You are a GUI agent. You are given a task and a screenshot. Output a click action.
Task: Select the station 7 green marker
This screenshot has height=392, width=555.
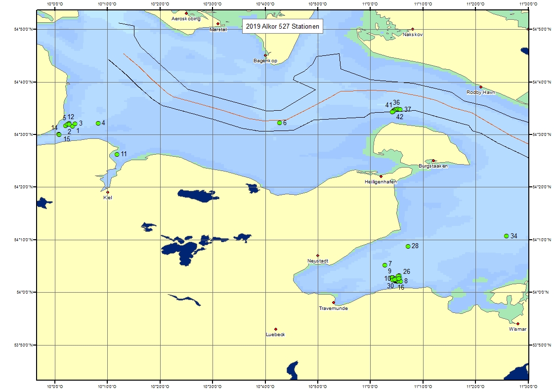[x=385, y=265]
